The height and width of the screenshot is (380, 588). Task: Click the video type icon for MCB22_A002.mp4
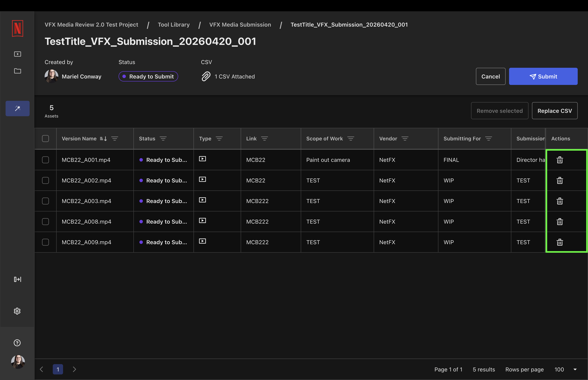pyautogui.click(x=203, y=179)
